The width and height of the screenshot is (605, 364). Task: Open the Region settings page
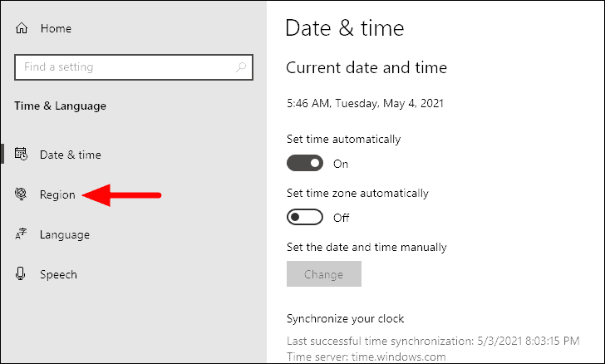[57, 194]
